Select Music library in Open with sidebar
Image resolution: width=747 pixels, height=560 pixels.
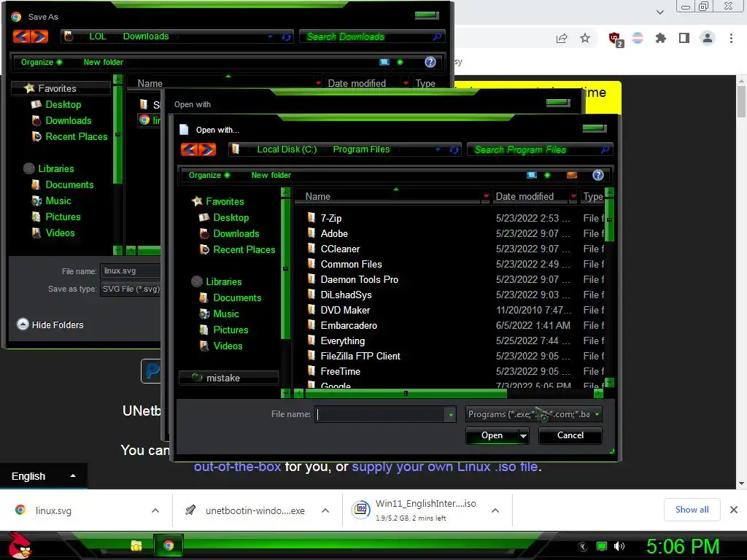coord(225,314)
